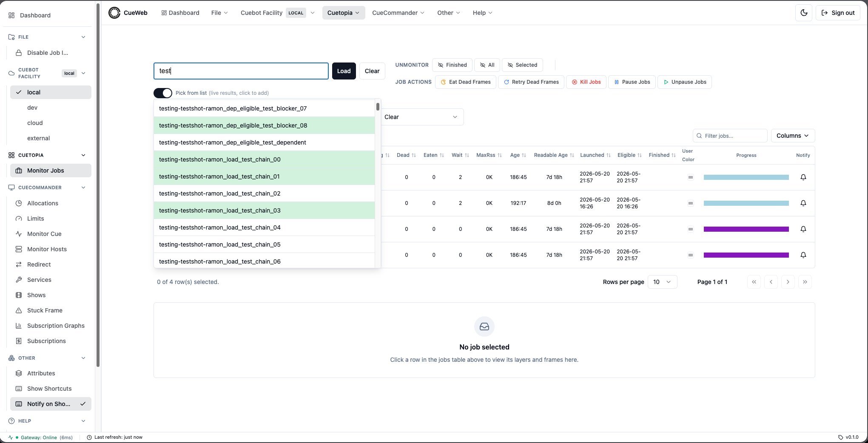Go to last page double-chevron

click(x=805, y=282)
